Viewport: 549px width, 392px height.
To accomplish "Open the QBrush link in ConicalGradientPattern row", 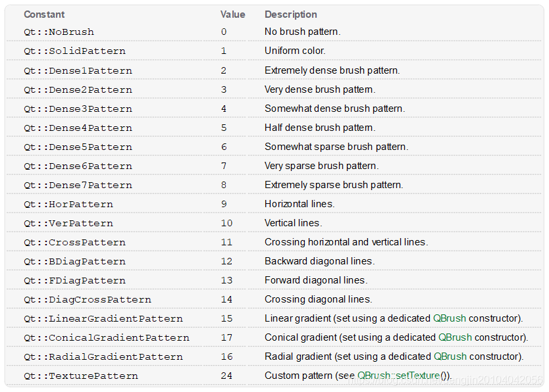I will 455,337.
